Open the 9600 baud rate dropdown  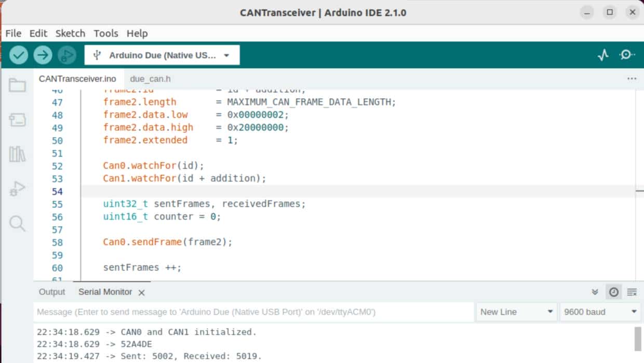point(599,312)
